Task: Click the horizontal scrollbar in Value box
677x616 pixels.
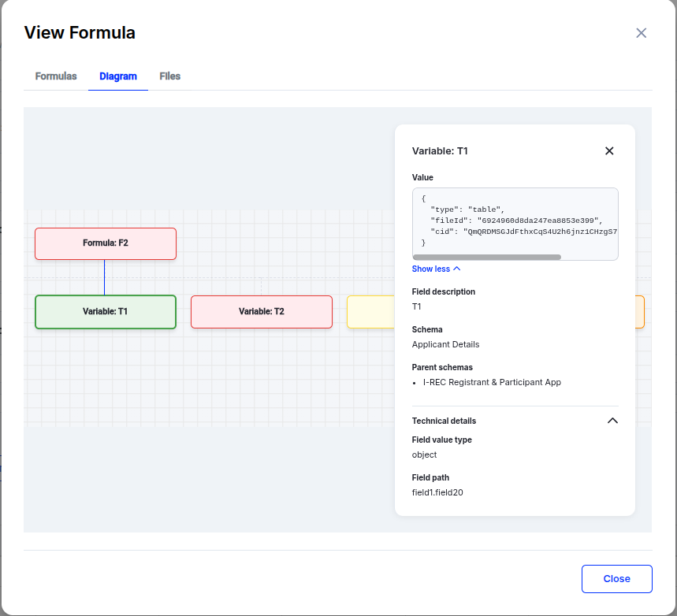Action: 487,257
